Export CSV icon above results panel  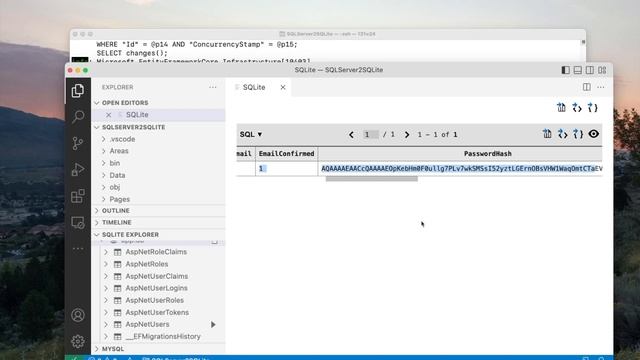pos(561,108)
